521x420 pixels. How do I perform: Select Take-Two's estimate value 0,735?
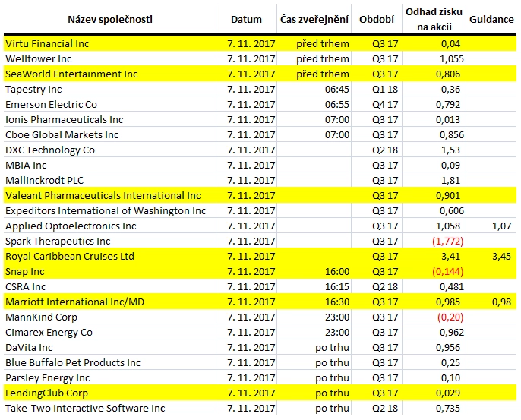tap(448, 409)
